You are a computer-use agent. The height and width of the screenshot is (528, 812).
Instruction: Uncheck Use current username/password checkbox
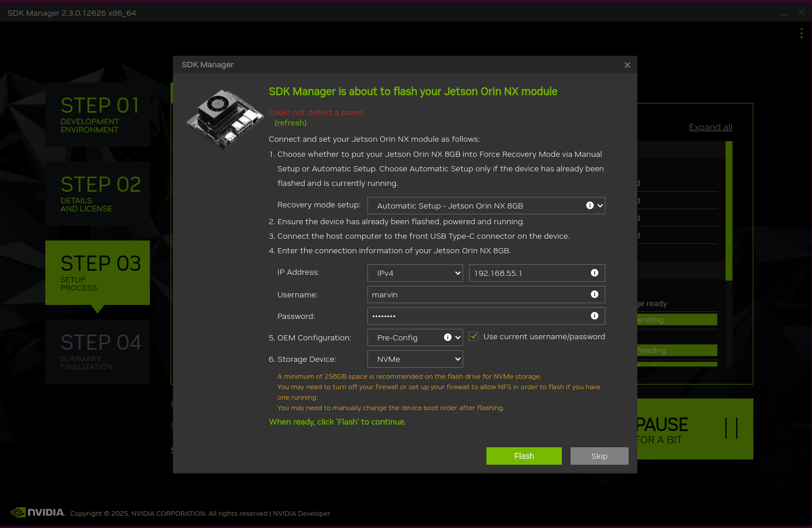474,336
